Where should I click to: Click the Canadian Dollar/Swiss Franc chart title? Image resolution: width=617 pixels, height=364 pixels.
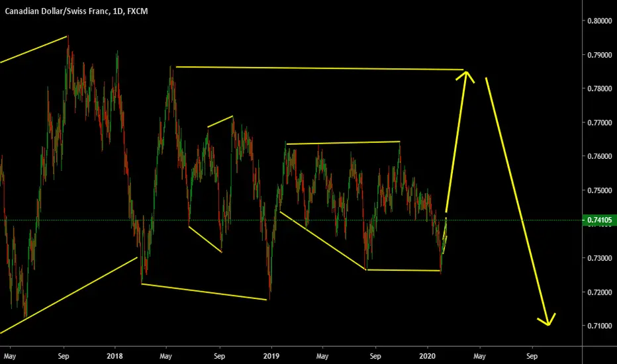76,11
